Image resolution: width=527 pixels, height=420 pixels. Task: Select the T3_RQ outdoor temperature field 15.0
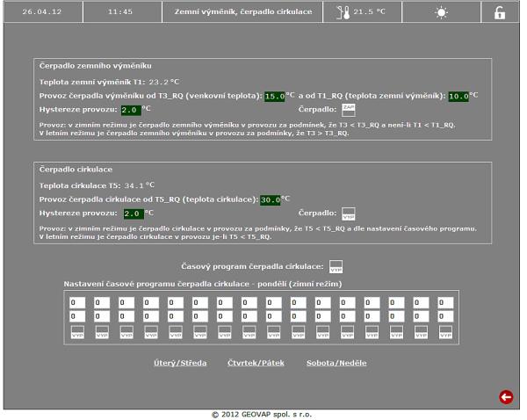click(275, 96)
